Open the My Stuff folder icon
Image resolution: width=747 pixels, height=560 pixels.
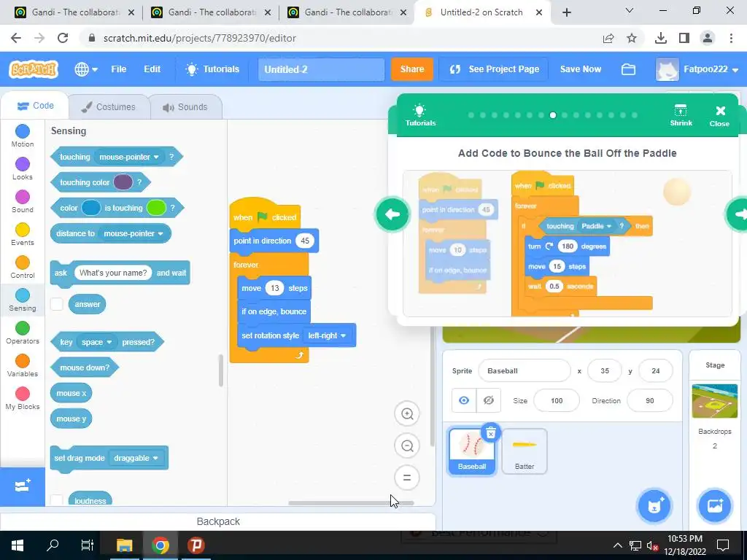tap(628, 69)
